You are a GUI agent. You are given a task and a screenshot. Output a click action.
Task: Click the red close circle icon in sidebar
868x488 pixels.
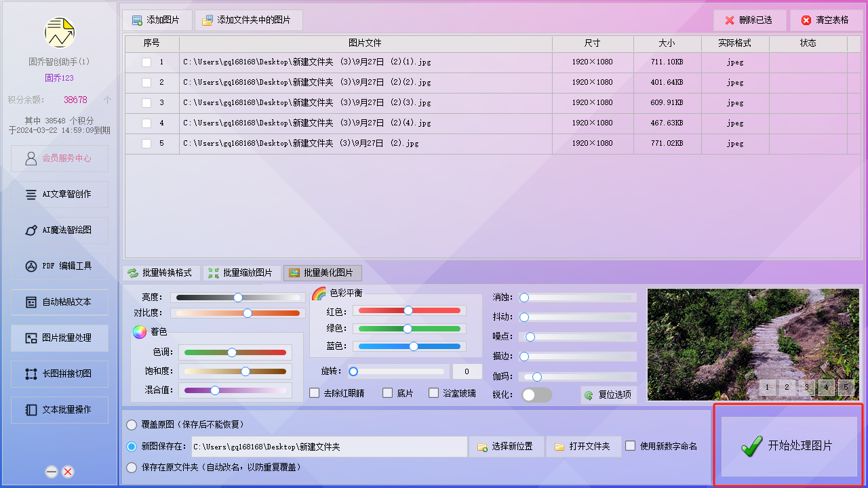(x=68, y=472)
